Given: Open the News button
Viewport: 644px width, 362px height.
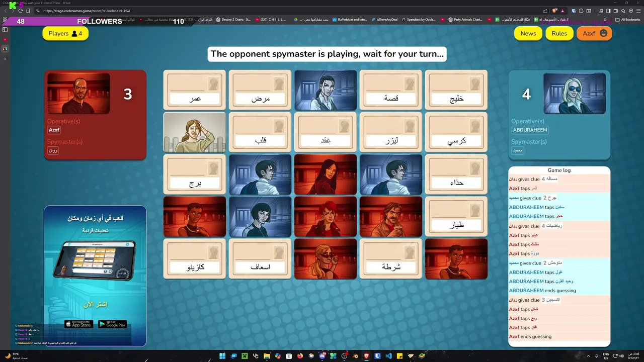Looking at the screenshot, I should (528, 33).
